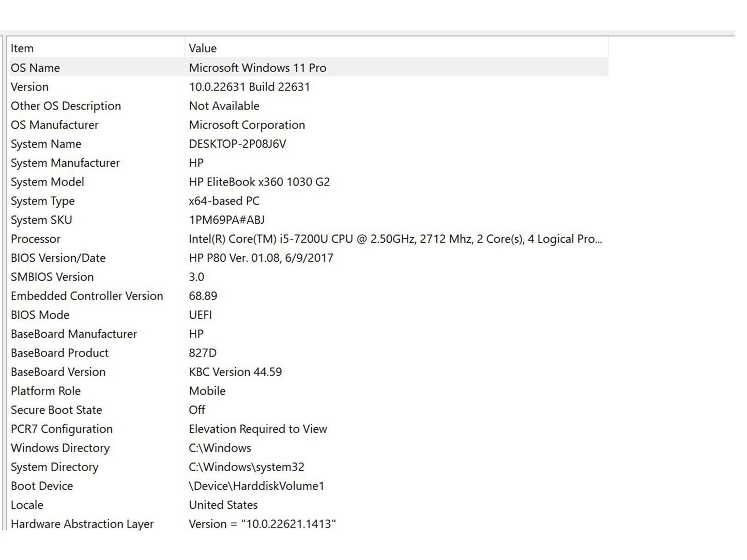Screen dimensions: 747x560
Task: Click the System Type item
Action: point(42,201)
